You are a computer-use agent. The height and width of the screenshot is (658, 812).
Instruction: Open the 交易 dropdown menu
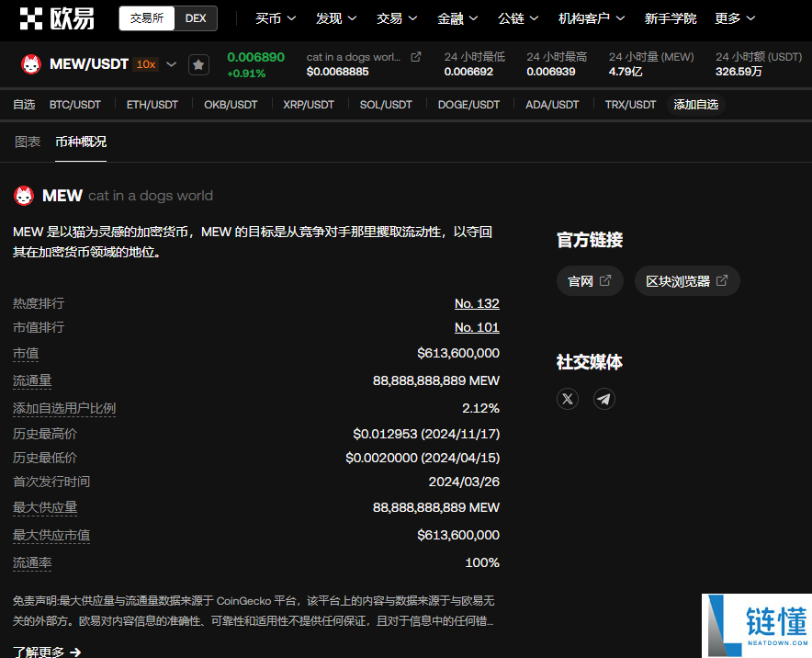click(397, 18)
